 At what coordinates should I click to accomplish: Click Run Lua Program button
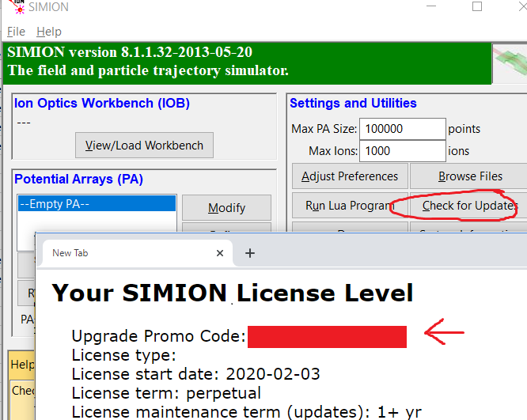point(350,206)
